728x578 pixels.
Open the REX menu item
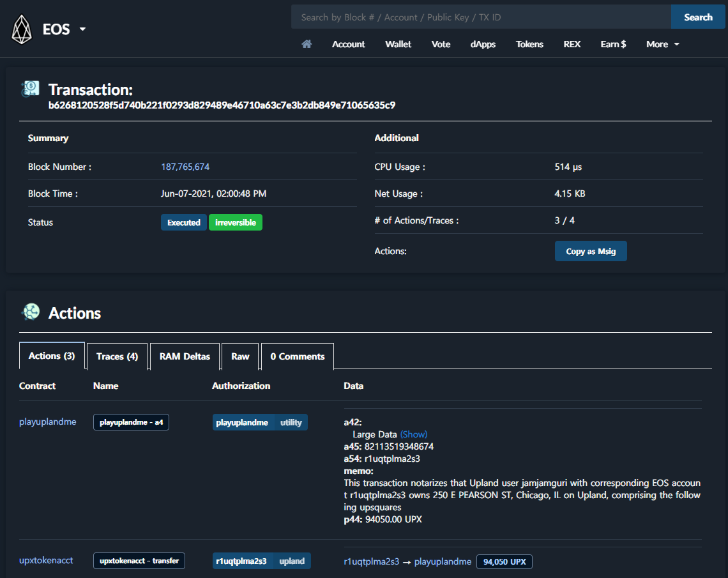pos(572,44)
